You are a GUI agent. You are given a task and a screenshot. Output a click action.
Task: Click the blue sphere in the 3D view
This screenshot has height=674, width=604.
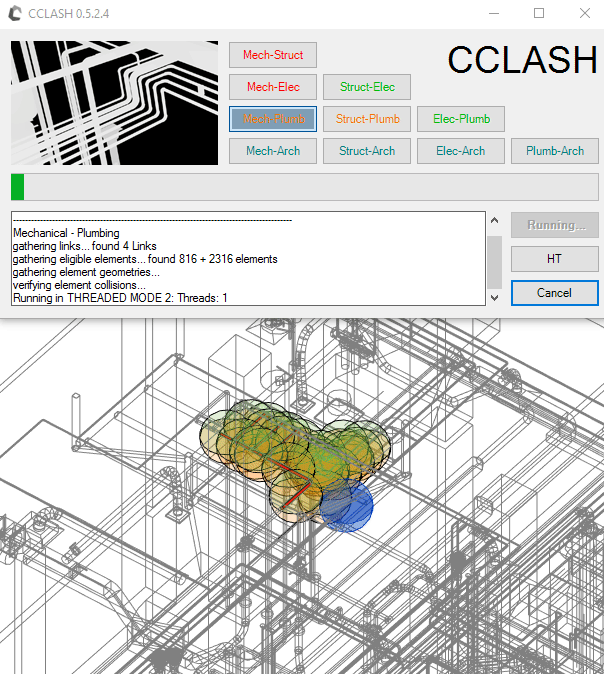(x=346, y=506)
